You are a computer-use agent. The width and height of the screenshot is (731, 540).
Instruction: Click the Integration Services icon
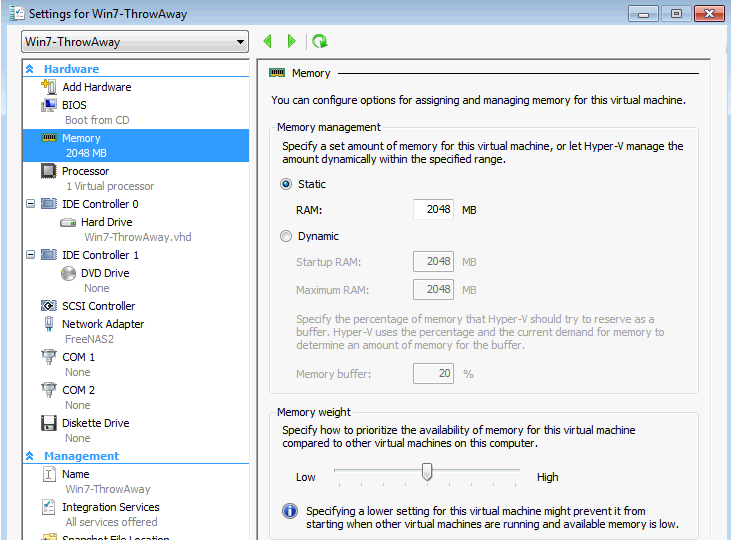49,507
